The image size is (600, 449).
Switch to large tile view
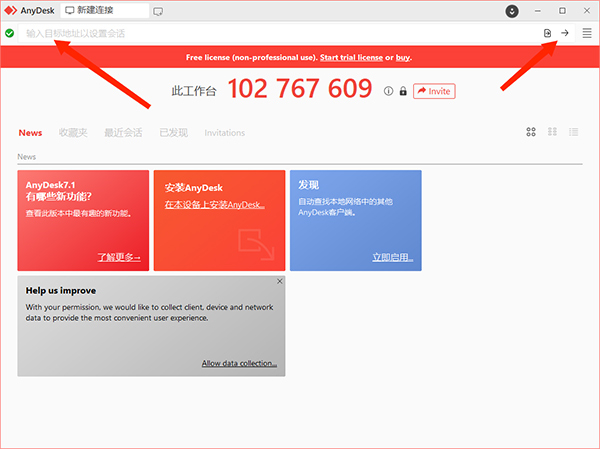coord(531,132)
